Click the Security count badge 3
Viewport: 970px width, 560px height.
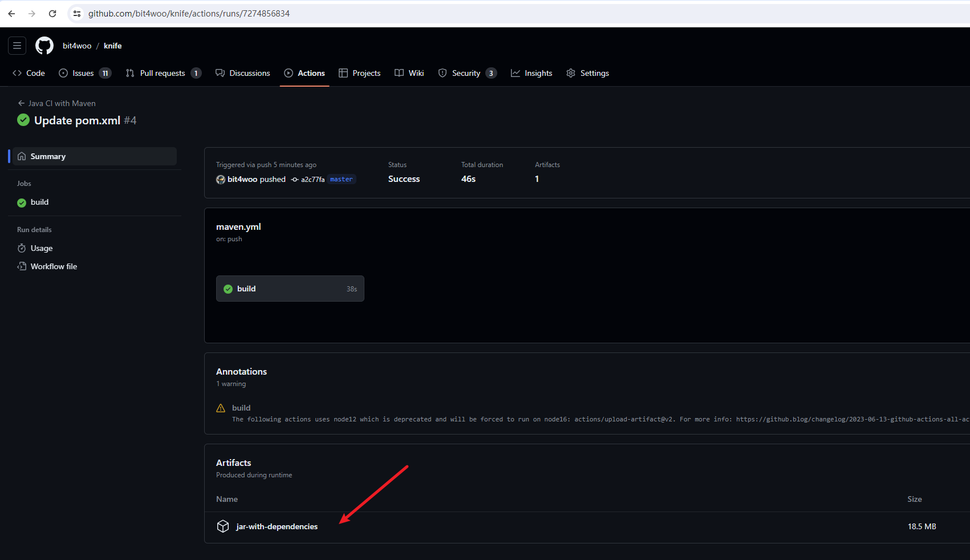click(491, 73)
